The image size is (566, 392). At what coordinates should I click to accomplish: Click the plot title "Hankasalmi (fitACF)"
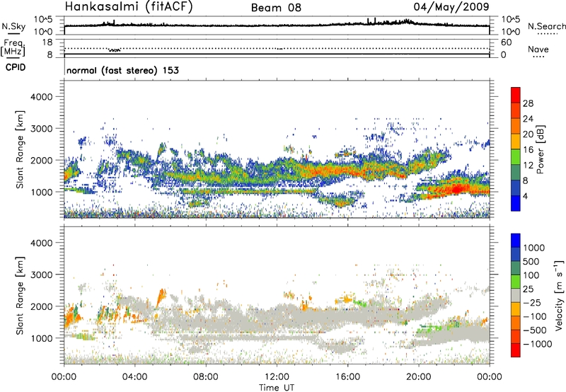129,7
